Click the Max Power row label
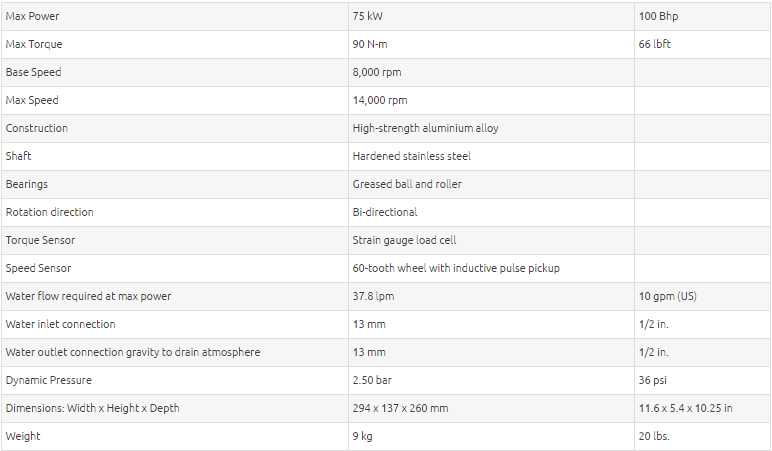Viewport: 772px width, 451px height. pos(32,16)
